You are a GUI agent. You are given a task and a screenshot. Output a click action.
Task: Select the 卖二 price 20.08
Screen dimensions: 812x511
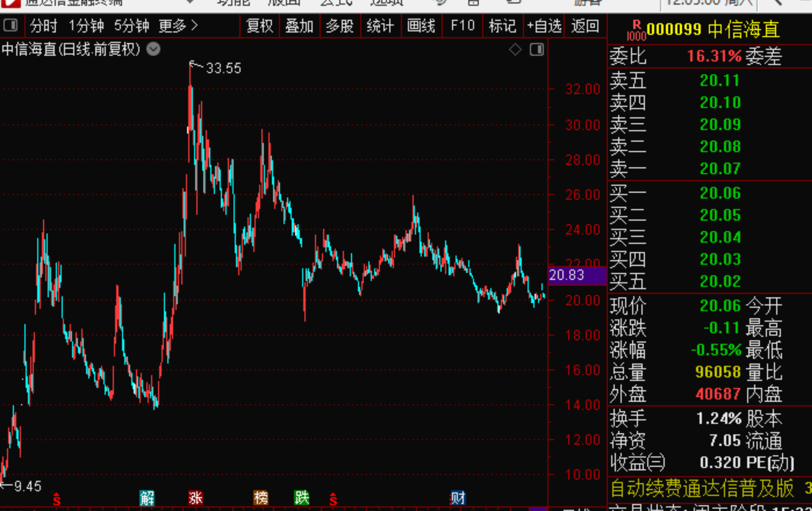pos(720,146)
